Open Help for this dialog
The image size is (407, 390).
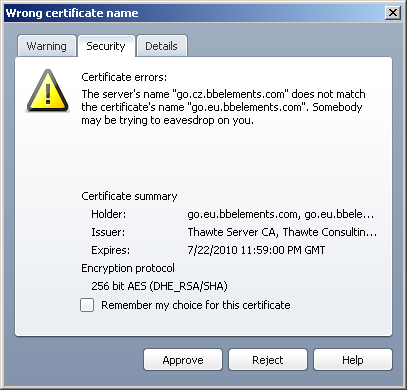click(x=353, y=360)
